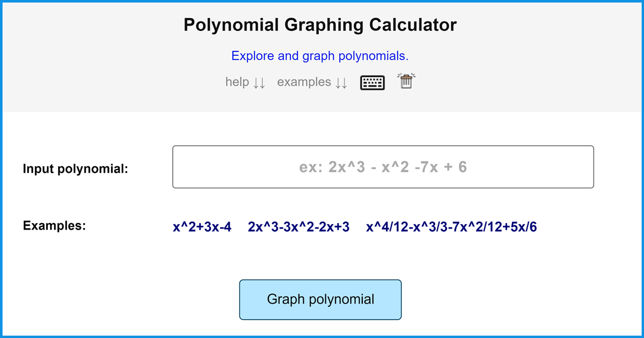Screen dimensions: 644x338
Task: Select the x^2+3x-4 example
Action: 202,227
